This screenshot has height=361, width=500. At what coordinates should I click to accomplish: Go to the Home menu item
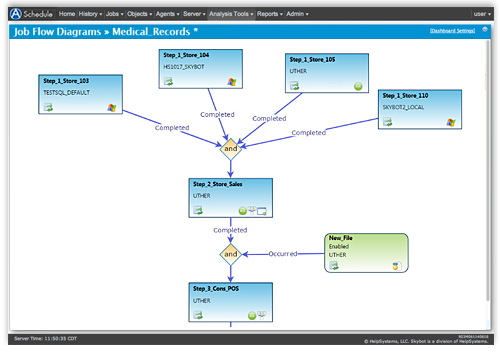click(67, 14)
